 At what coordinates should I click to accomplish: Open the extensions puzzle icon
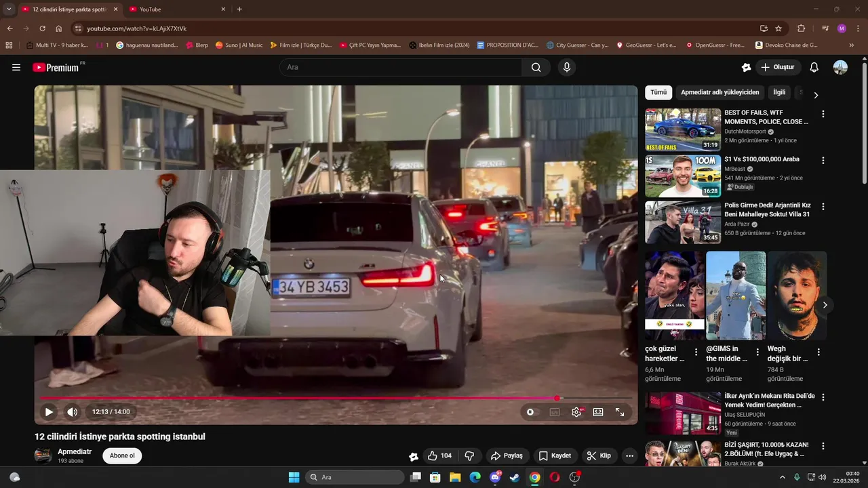[802, 28]
